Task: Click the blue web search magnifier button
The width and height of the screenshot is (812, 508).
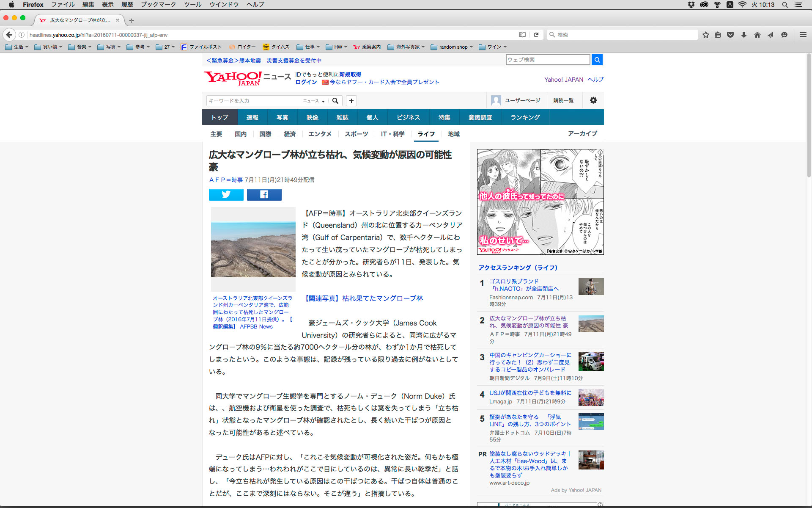Action: pos(597,60)
